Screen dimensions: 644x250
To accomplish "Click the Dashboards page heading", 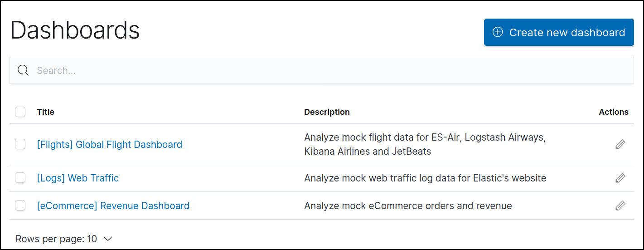I will pos(75,30).
